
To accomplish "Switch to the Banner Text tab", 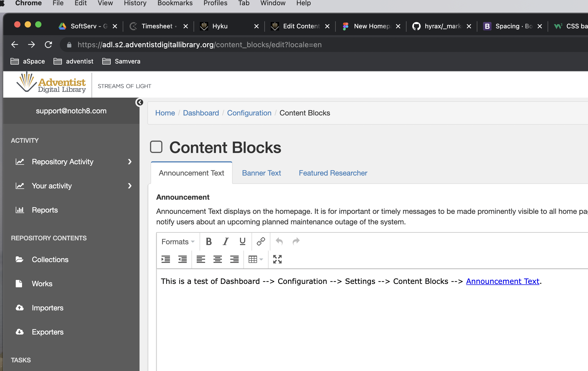I will tap(261, 173).
